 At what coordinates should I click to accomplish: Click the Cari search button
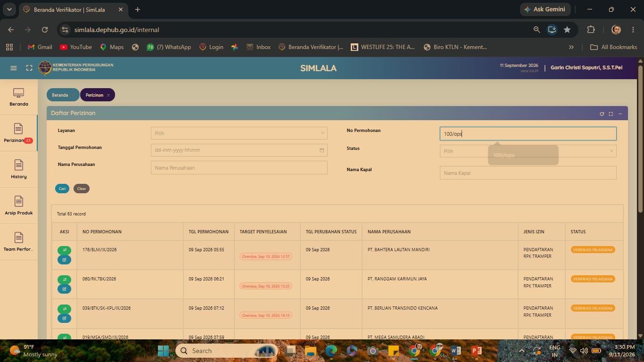pos(62,189)
